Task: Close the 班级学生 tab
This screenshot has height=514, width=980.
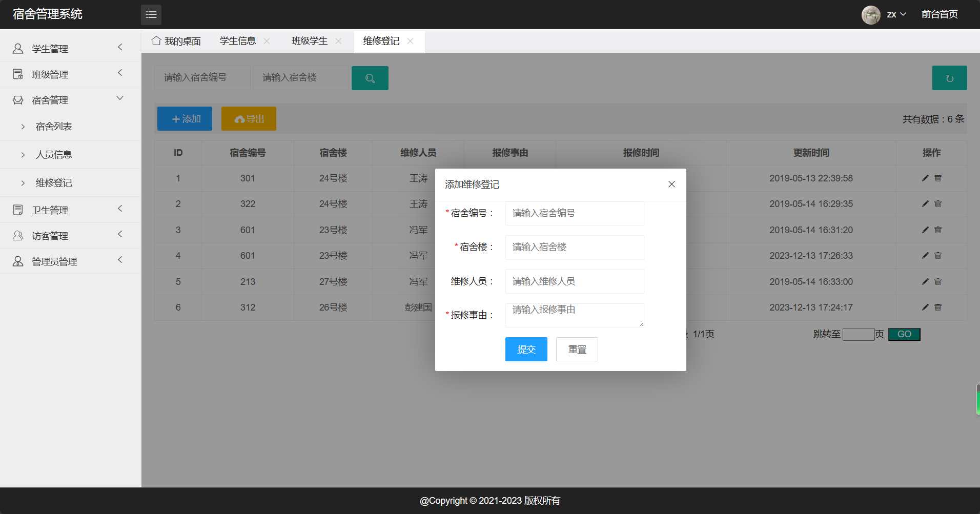Action: (x=338, y=41)
